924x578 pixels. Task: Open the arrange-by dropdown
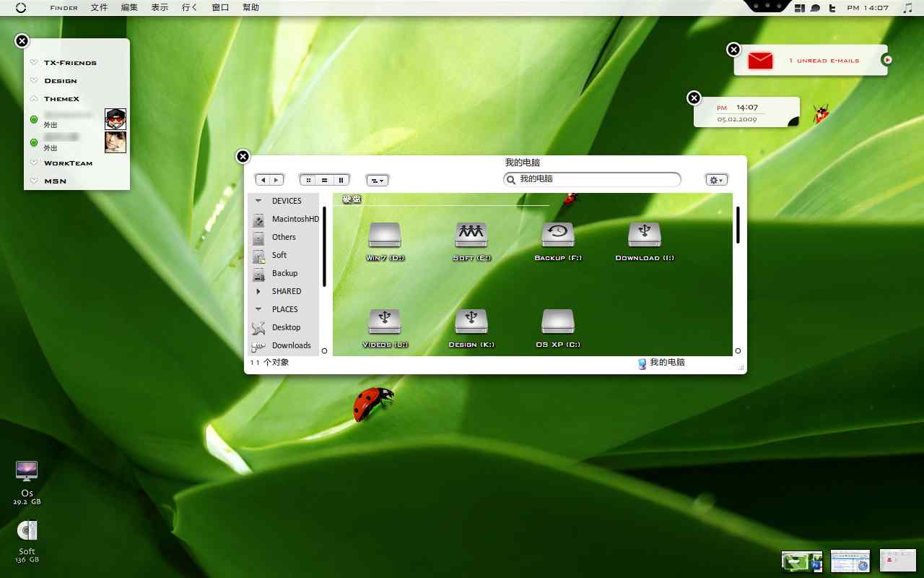coord(378,180)
